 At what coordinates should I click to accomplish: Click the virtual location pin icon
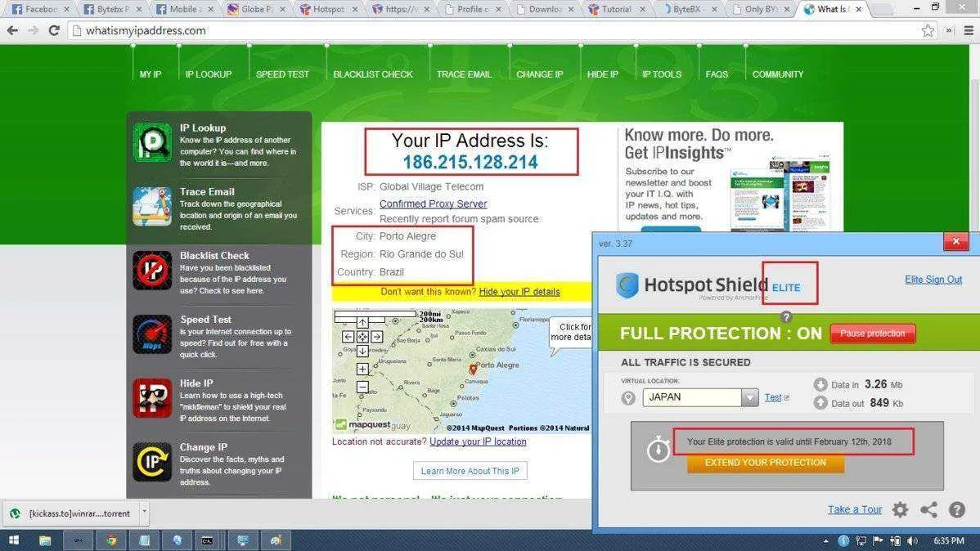pos(628,397)
